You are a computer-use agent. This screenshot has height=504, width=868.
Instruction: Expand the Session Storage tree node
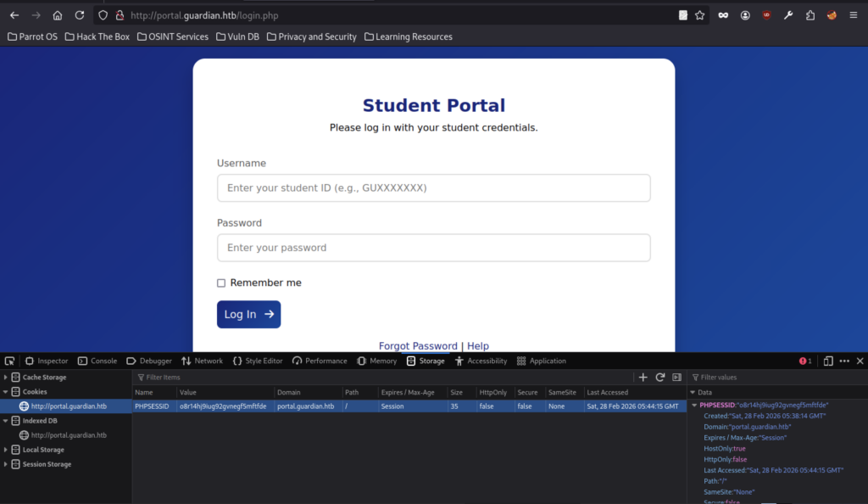(x=6, y=464)
